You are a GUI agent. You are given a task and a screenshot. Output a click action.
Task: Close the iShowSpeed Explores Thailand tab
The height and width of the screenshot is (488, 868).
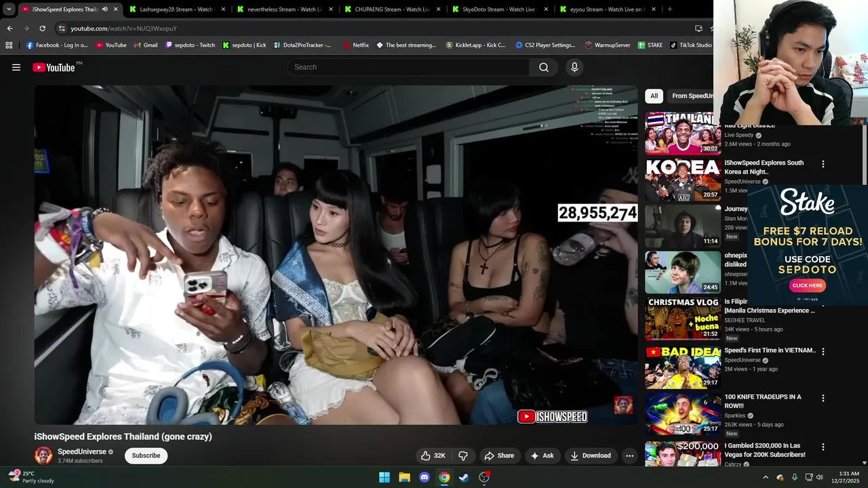tap(116, 9)
